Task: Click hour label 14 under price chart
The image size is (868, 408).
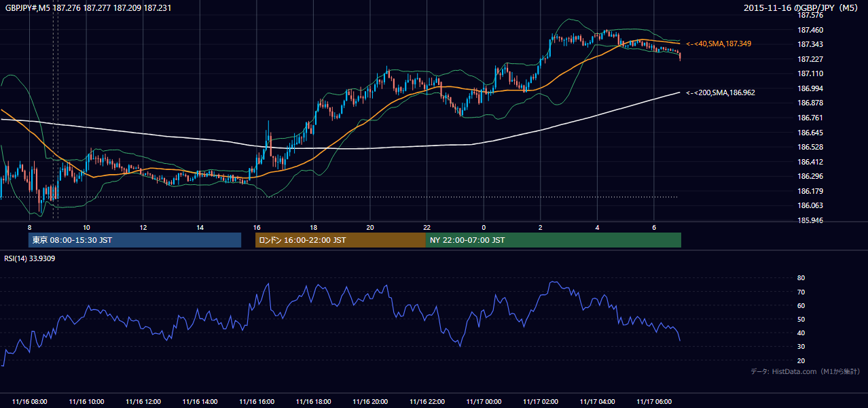Action: tap(200, 227)
